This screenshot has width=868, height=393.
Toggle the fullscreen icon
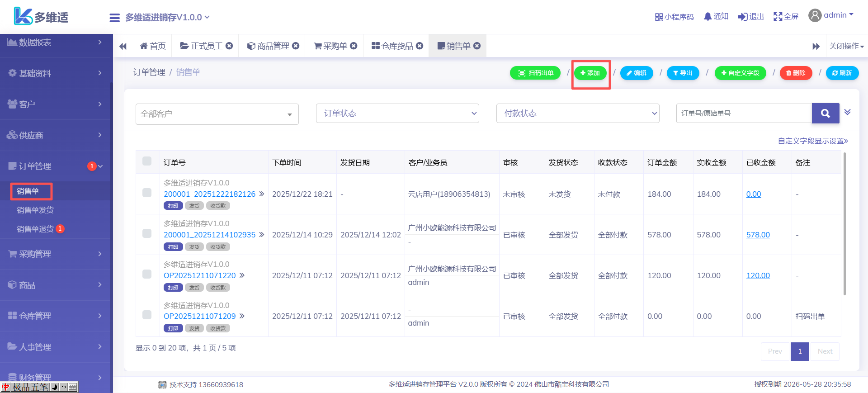(x=778, y=17)
